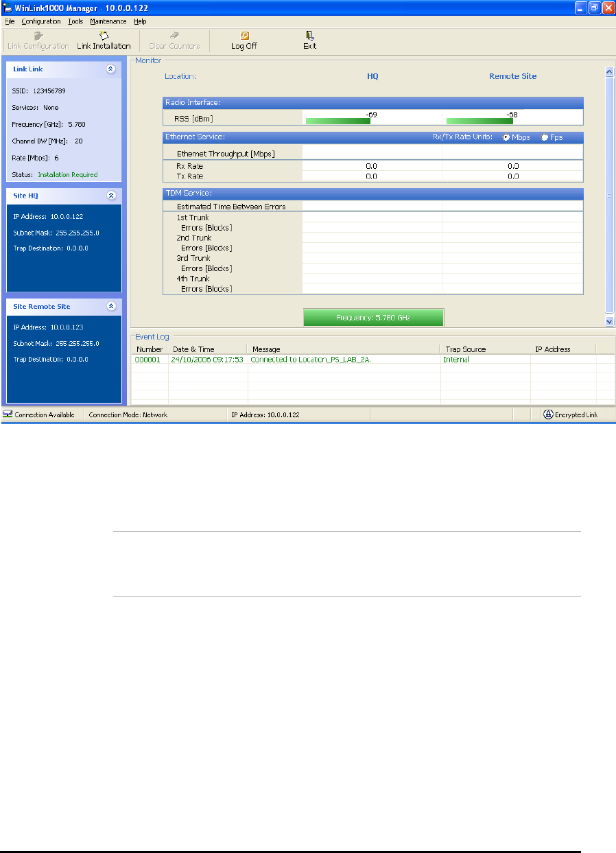Collapse the Site Remote Site panel

pos(111,306)
